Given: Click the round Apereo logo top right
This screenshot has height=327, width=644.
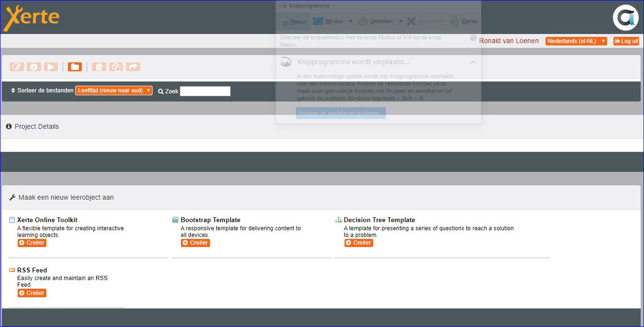Looking at the screenshot, I should (626, 18).
